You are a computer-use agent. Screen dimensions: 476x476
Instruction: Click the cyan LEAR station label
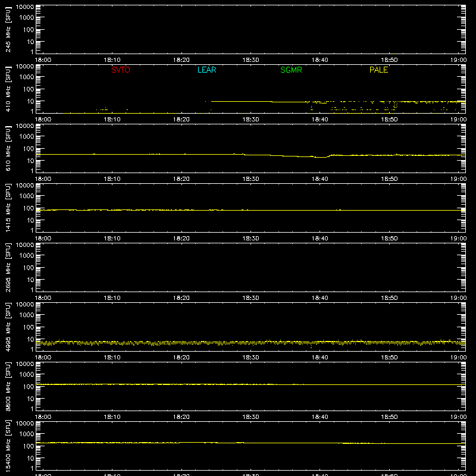click(206, 70)
